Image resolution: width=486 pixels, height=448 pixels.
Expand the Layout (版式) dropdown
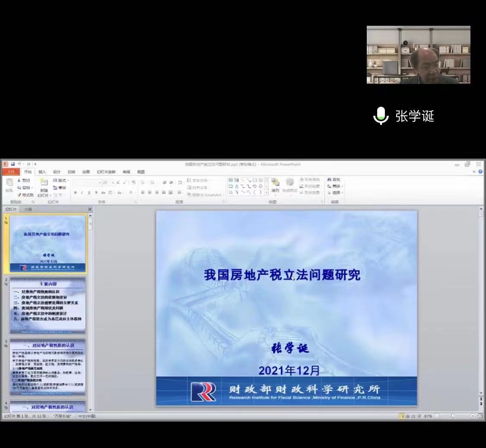(61, 180)
